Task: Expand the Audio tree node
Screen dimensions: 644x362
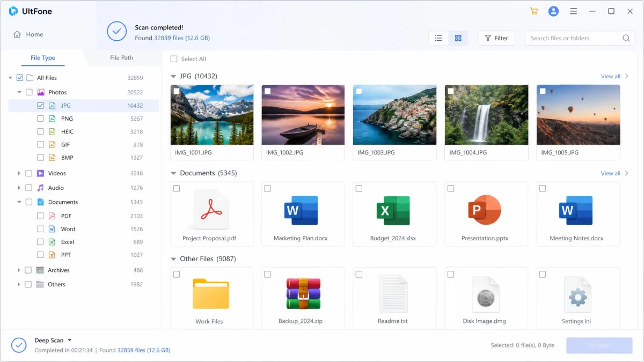Action: 19,188
